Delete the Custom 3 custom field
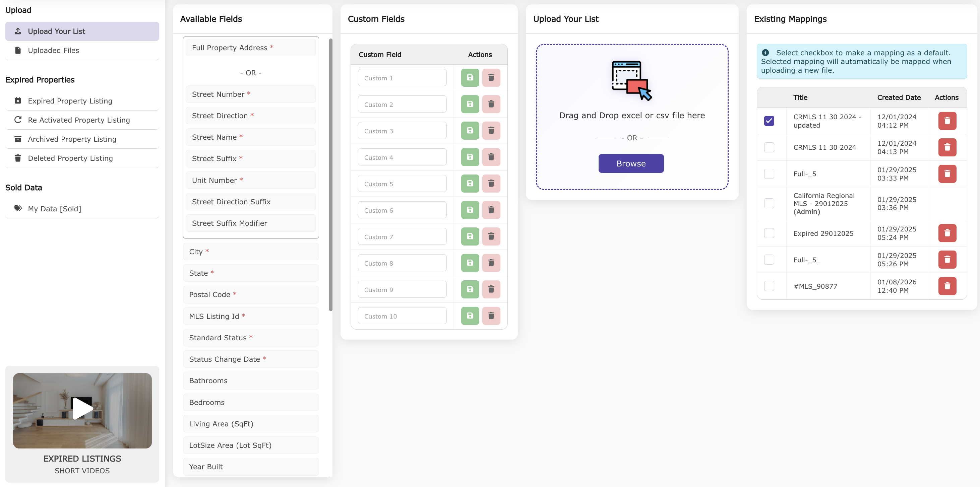Screen dimensions: 980x487 tap(491, 130)
